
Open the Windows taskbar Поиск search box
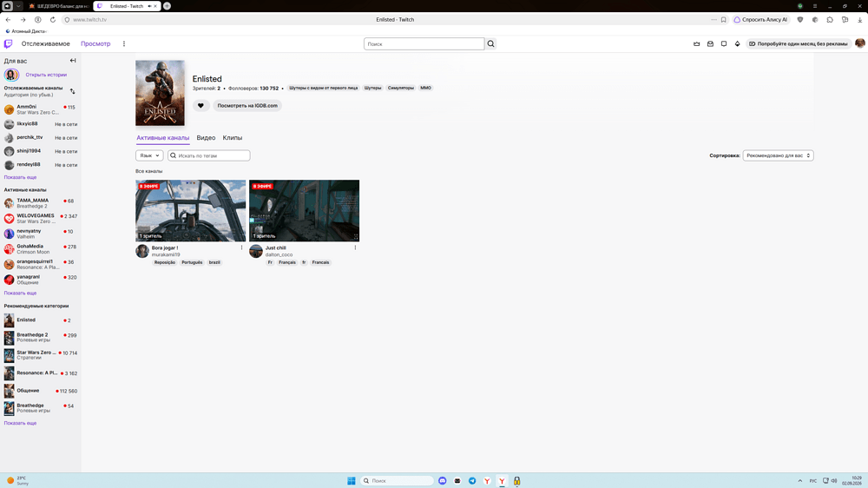point(397,481)
